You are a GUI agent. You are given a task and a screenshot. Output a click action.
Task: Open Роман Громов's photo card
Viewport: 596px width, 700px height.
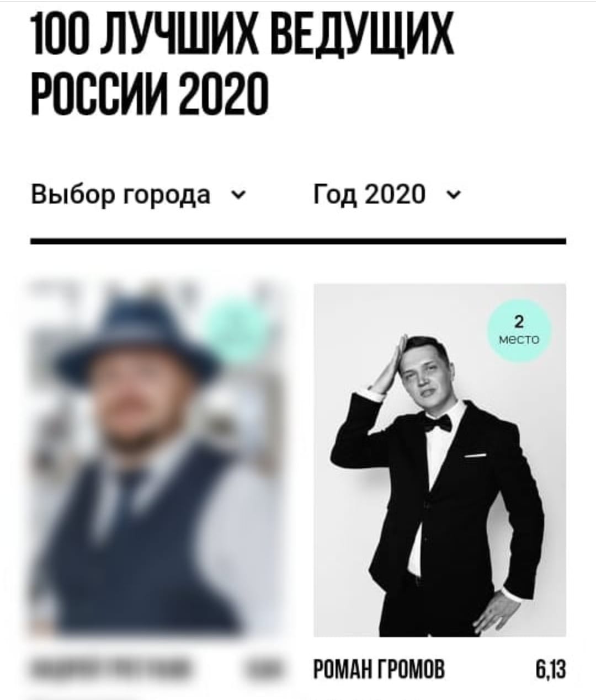(x=440, y=460)
